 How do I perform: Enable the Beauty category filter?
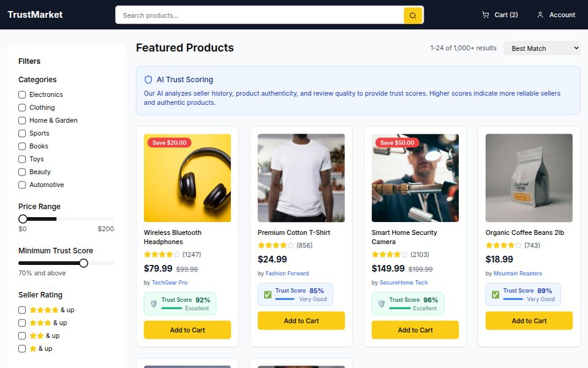click(22, 172)
